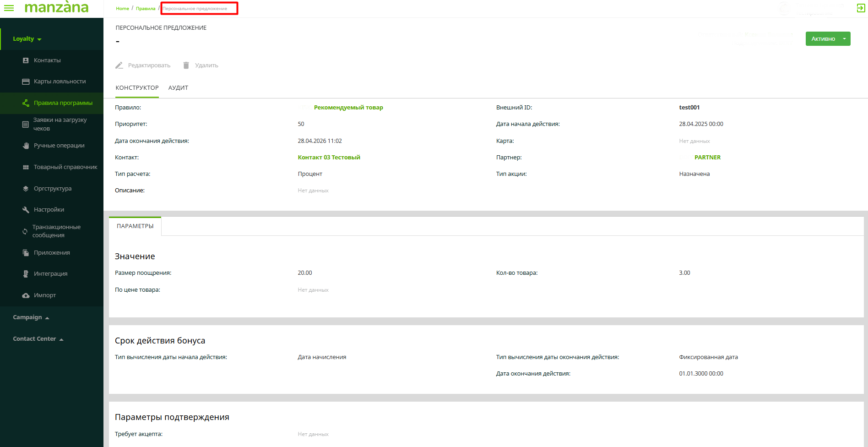Open the Рекомендуемый товар rule link

tap(348, 108)
